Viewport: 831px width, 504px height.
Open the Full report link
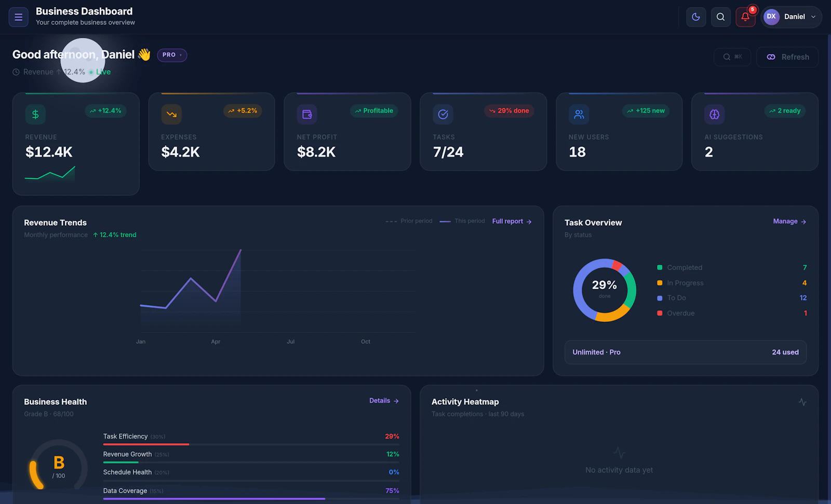[512, 221]
